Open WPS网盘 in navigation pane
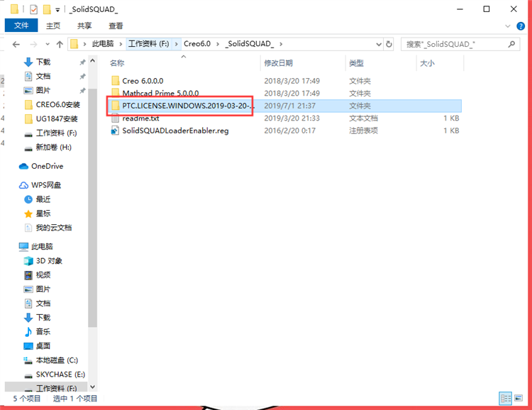The image size is (532, 410). coord(46,185)
